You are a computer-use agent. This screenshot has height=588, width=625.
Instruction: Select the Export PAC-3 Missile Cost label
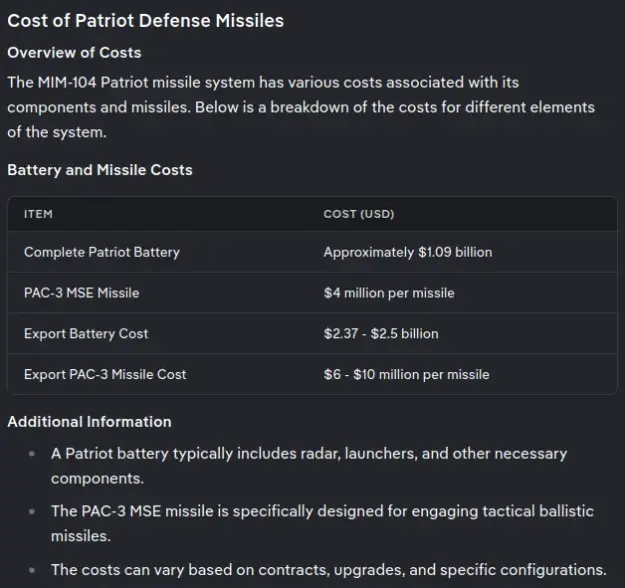click(x=105, y=374)
